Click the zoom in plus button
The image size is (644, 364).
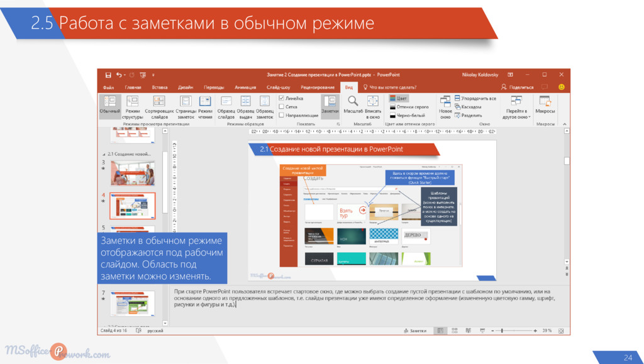535,330
